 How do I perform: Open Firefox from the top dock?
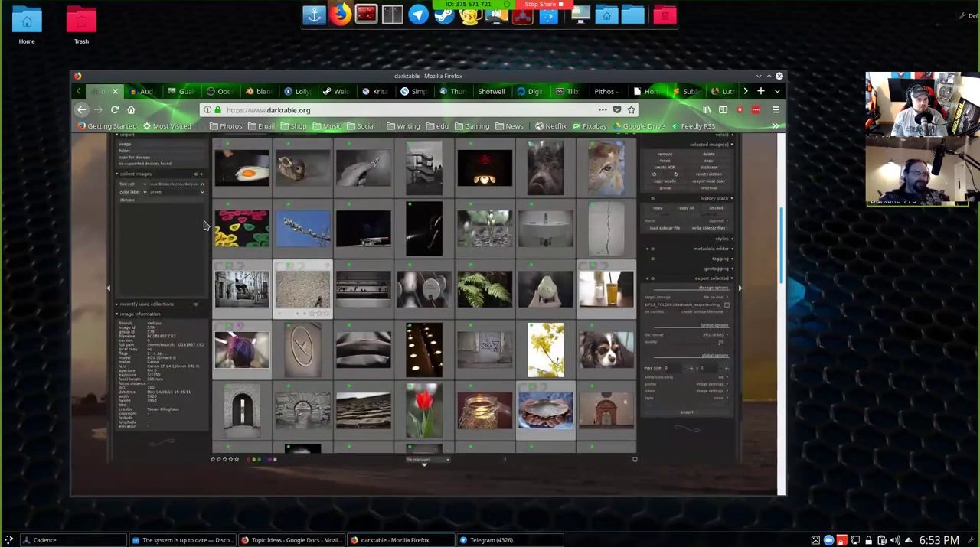pyautogui.click(x=340, y=15)
